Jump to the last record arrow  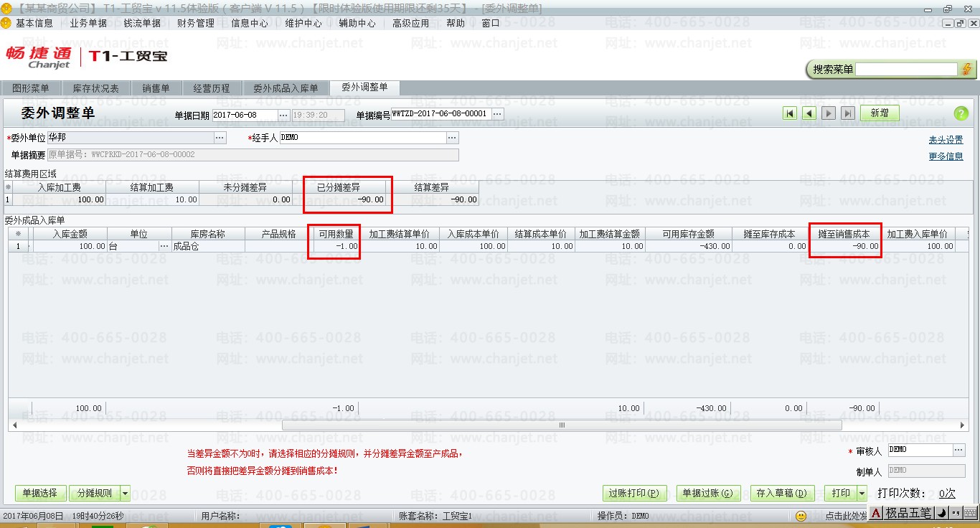click(x=847, y=113)
